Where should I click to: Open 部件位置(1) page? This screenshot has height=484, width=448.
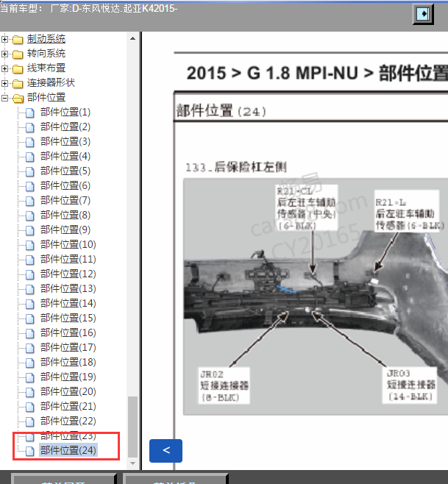[65, 112]
